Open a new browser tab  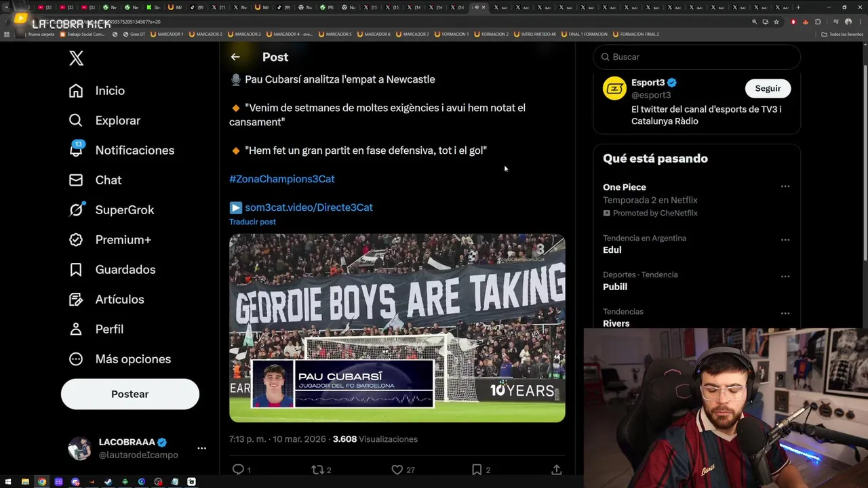(x=798, y=7)
